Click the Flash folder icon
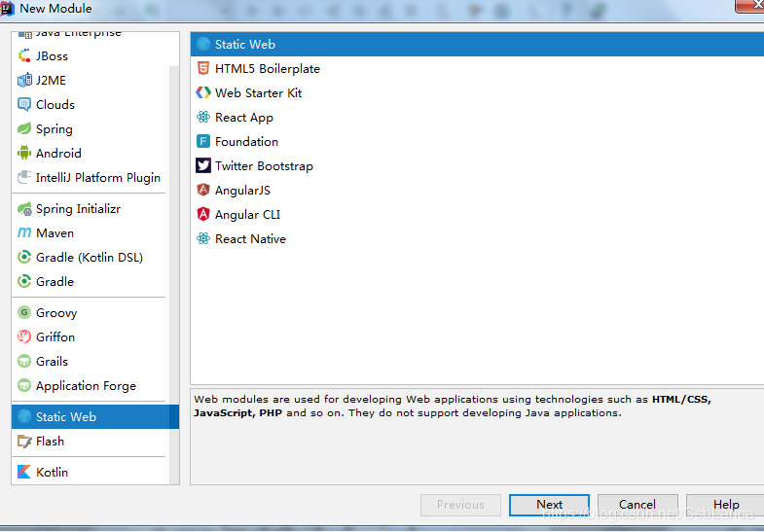 click(x=24, y=441)
